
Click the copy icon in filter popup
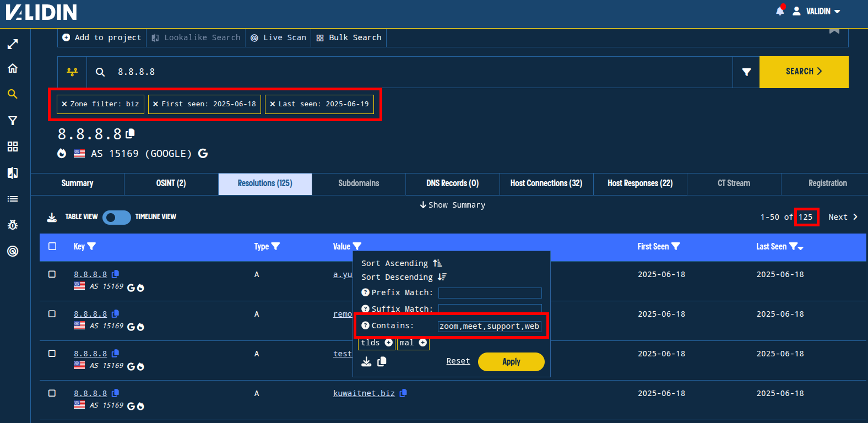coord(382,361)
